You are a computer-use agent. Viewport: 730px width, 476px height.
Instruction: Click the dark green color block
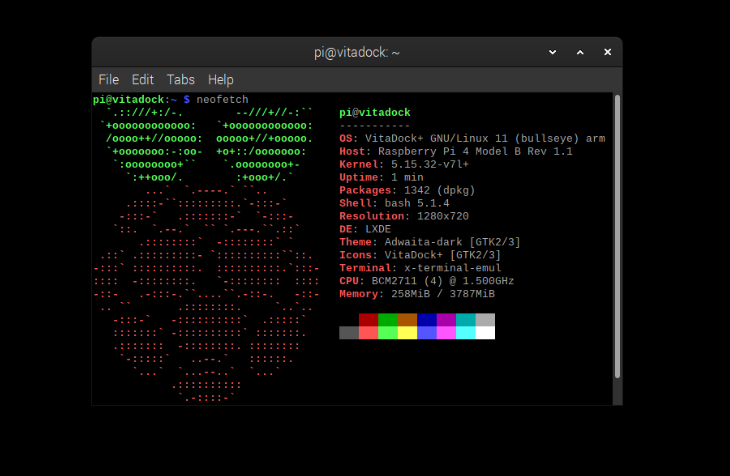click(388, 320)
